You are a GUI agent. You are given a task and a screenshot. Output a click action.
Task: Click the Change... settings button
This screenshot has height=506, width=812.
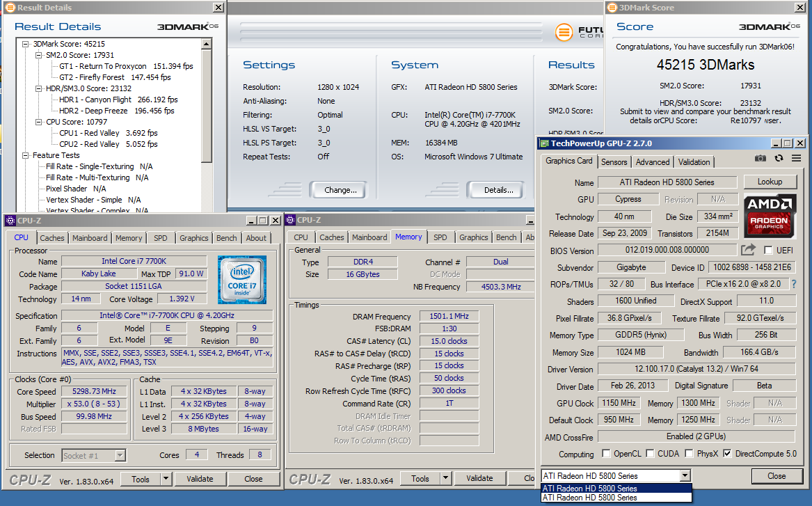point(340,190)
